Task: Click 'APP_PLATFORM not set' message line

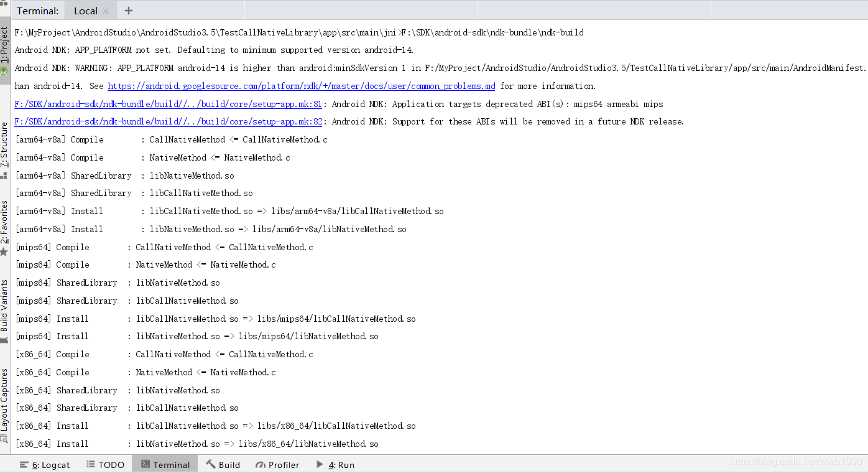Action: [214, 50]
